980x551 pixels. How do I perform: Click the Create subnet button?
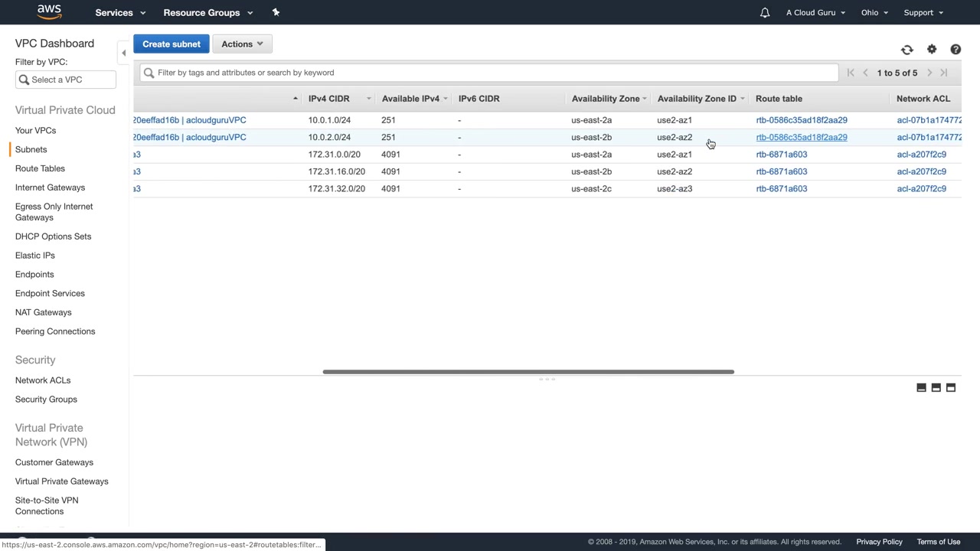pyautogui.click(x=171, y=44)
